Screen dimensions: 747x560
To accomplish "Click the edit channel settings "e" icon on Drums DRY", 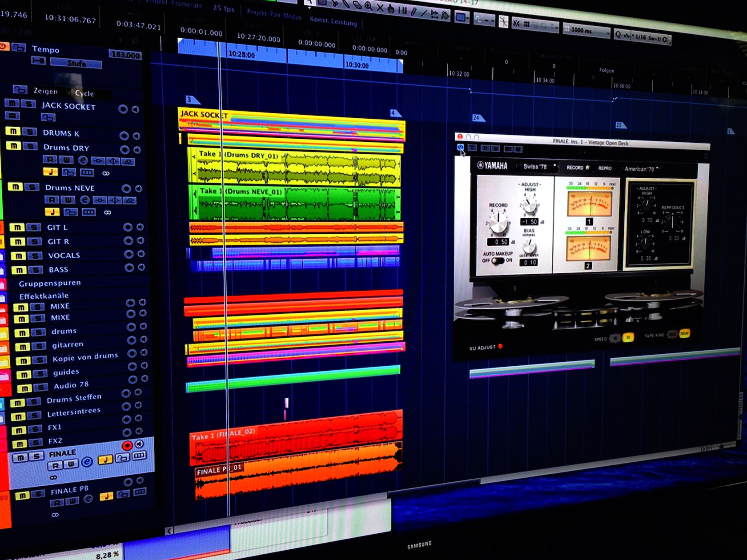I will (84, 160).
